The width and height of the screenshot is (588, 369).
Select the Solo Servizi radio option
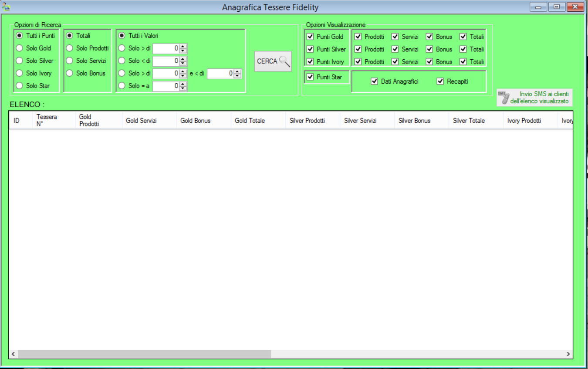click(x=86, y=61)
